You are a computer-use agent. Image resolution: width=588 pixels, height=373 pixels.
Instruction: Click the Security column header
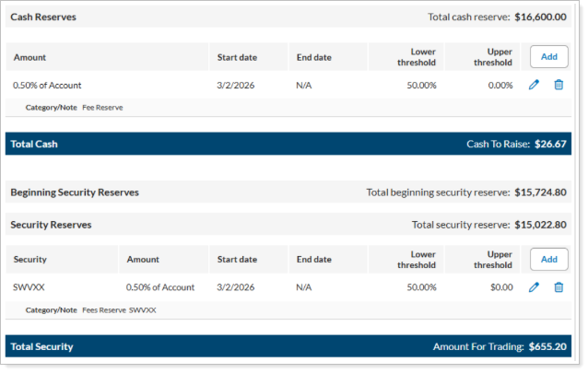click(29, 260)
